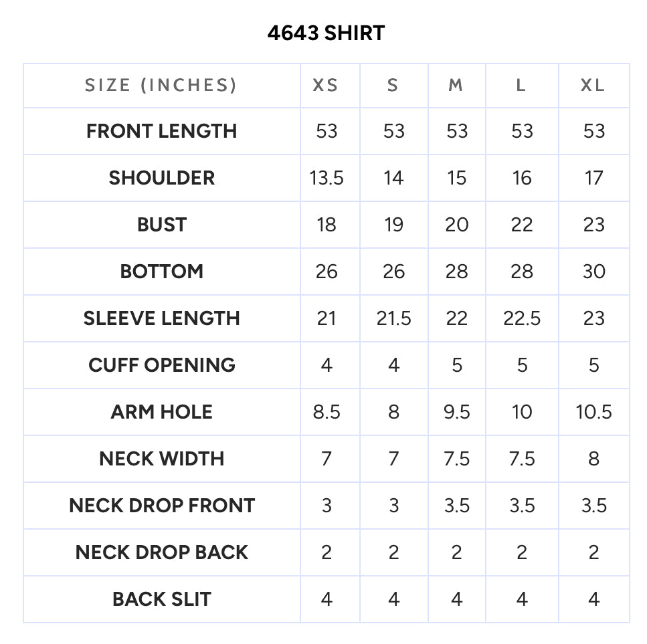The image size is (647, 644).
Task: Select the 30 bottom value for XL
Action: pyautogui.click(x=593, y=272)
